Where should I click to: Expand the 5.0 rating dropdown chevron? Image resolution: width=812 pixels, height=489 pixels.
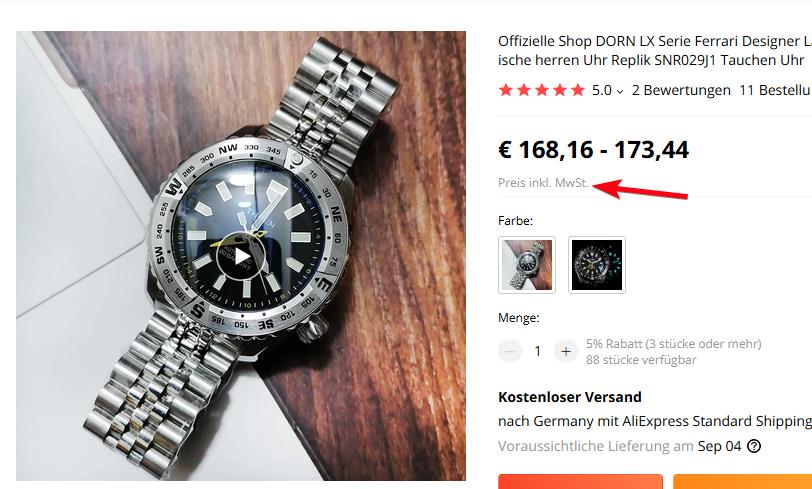tap(620, 92)
